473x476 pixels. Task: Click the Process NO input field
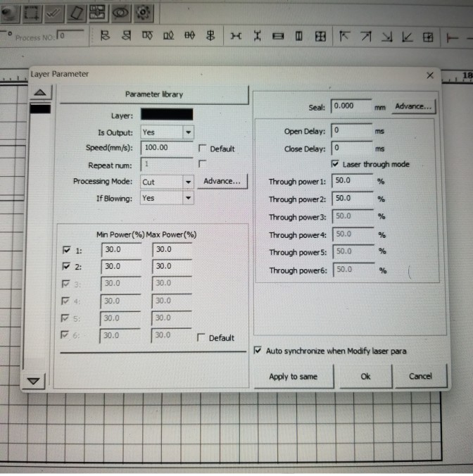(x=70, y=36)
